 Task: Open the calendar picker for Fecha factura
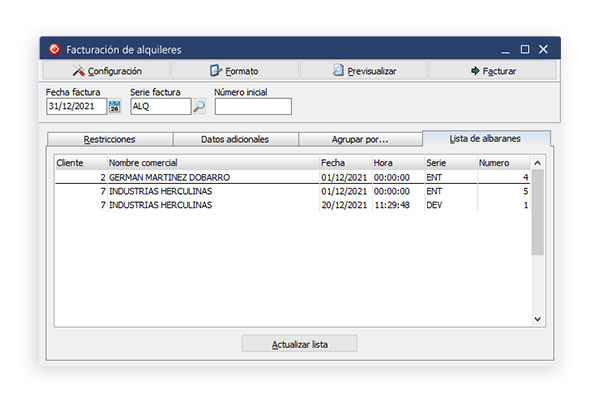coord(114,107)
